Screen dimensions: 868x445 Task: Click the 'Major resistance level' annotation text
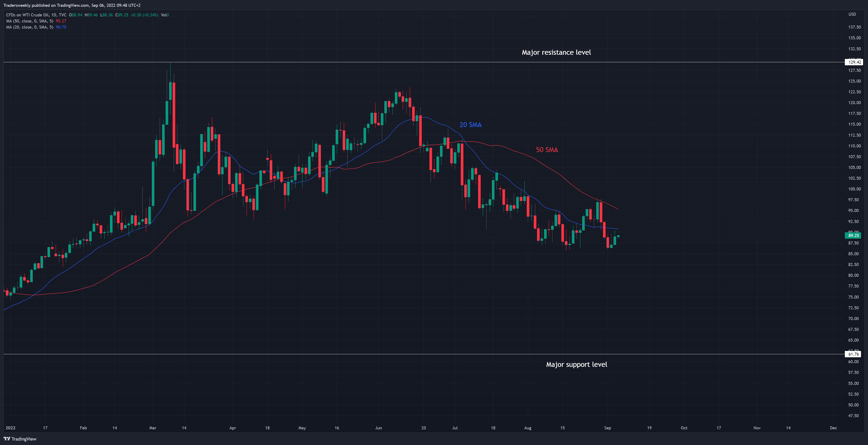(556, 52)
